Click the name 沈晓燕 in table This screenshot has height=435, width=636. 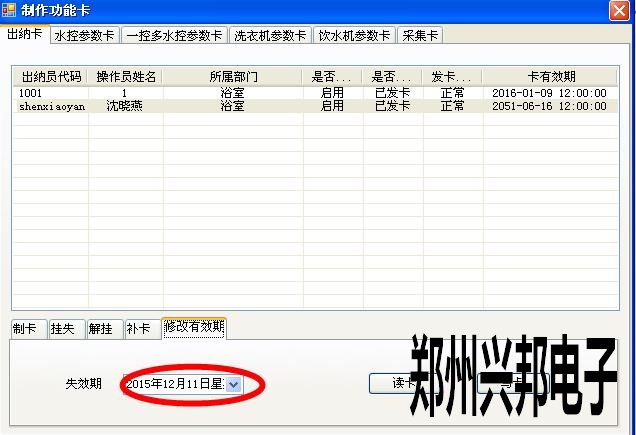[x=125, y=106]
